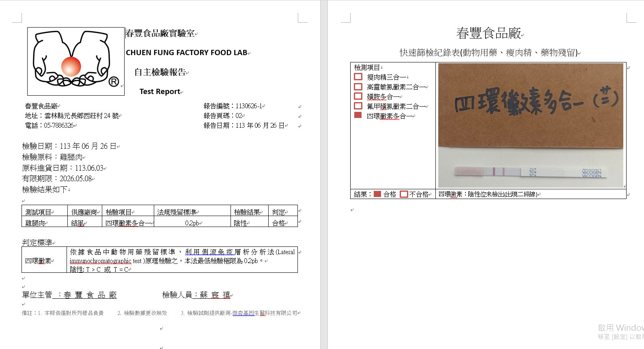Click the phone number 05-7886326 line
The width and height of the screenshot is (644, 349).
[x=50, y=126]
